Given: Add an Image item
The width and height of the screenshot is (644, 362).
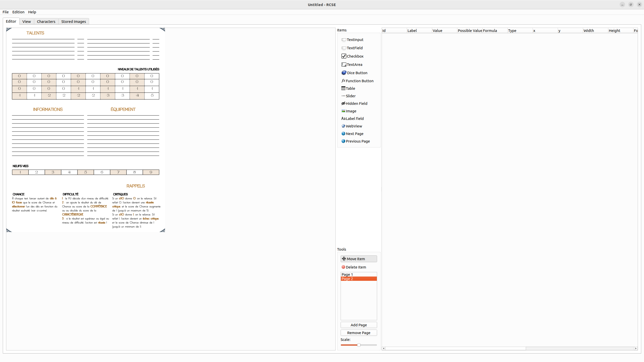Looking at the screenshot, I should 351,111.
